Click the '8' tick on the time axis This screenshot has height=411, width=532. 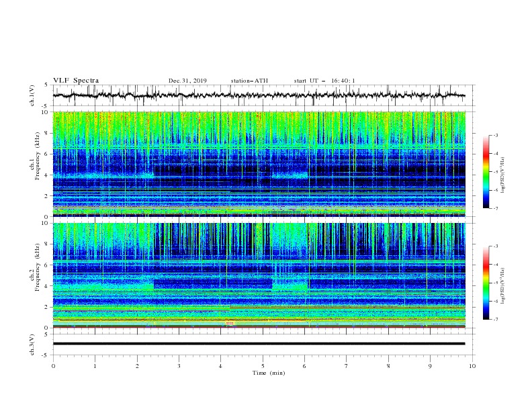point(388,366)
